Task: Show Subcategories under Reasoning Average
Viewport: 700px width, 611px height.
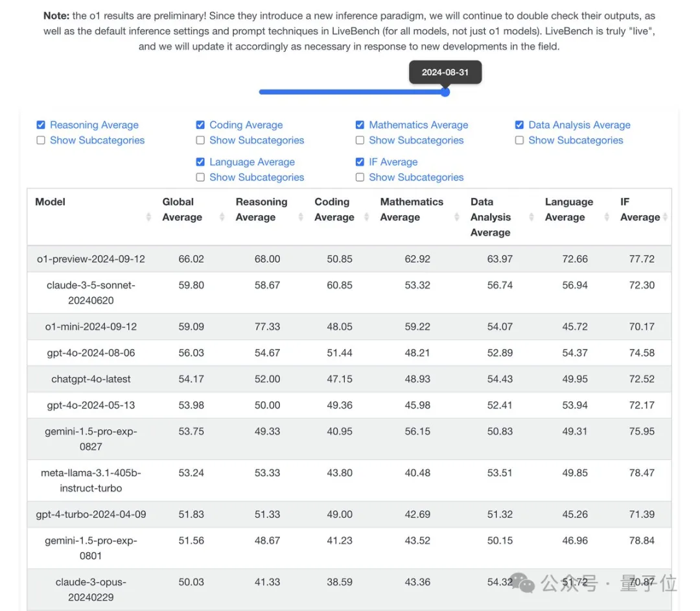Action: (x=41, y=141)
